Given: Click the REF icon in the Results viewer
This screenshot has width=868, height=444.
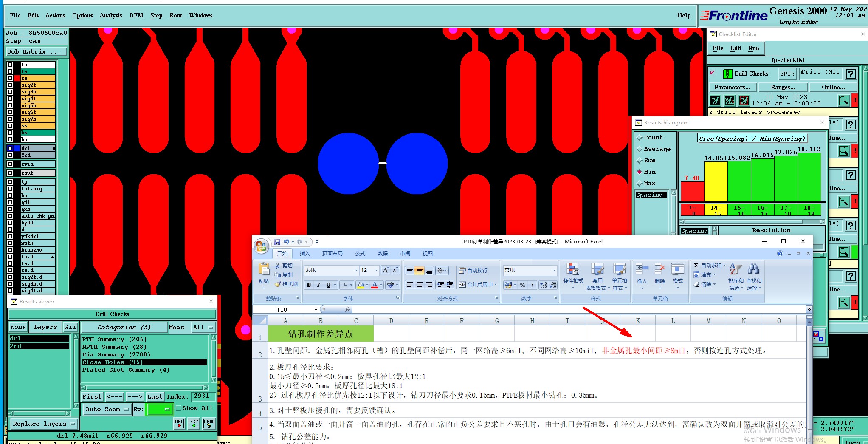Looking at the screenshot, I should [x=194, y=423].
